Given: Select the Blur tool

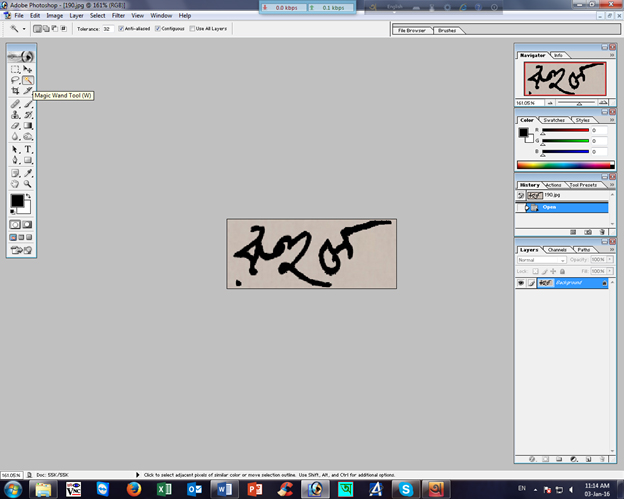Looking at the screenshot, I should tap(15, 136).
